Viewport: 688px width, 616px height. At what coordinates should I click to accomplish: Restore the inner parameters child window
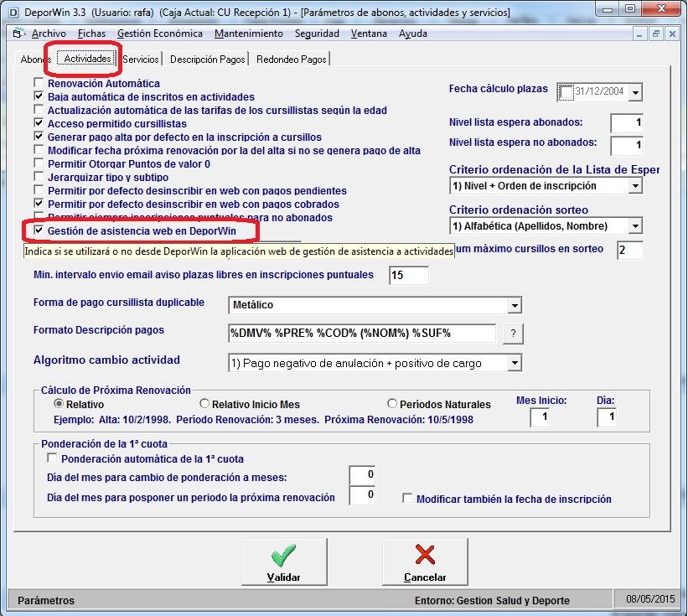(656, 34)
